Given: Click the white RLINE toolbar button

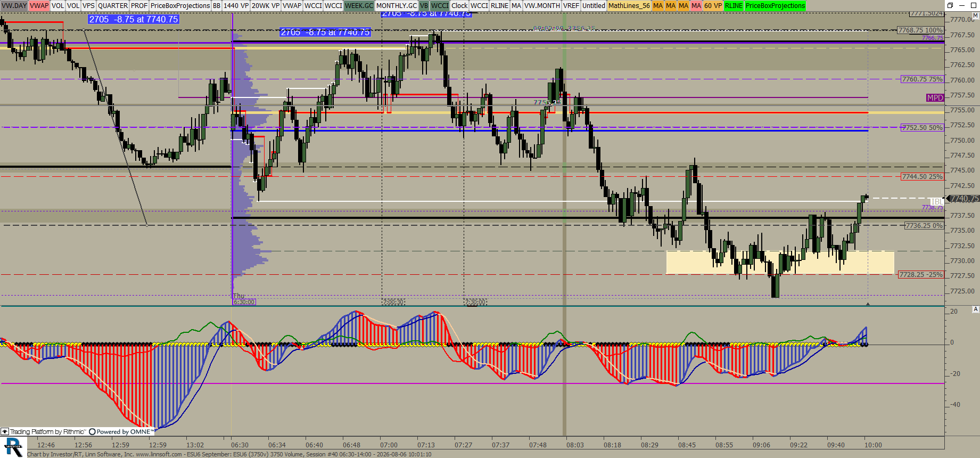Looking at the screenshot, I should [x=499, y=5].
